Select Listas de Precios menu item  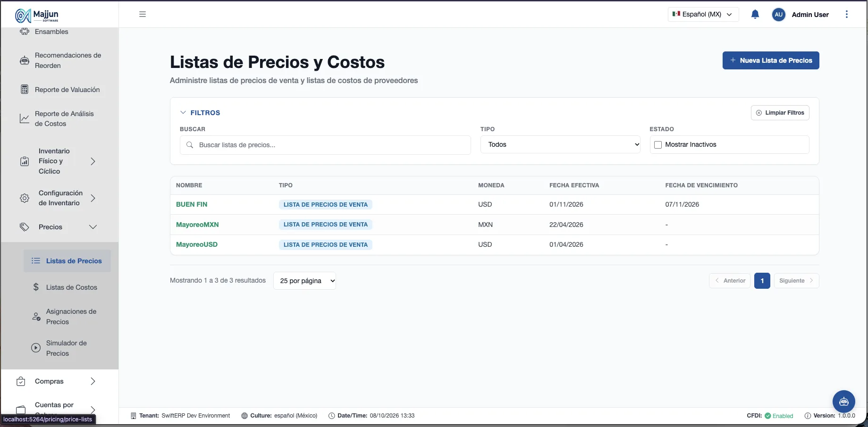(x=67, y=261)
